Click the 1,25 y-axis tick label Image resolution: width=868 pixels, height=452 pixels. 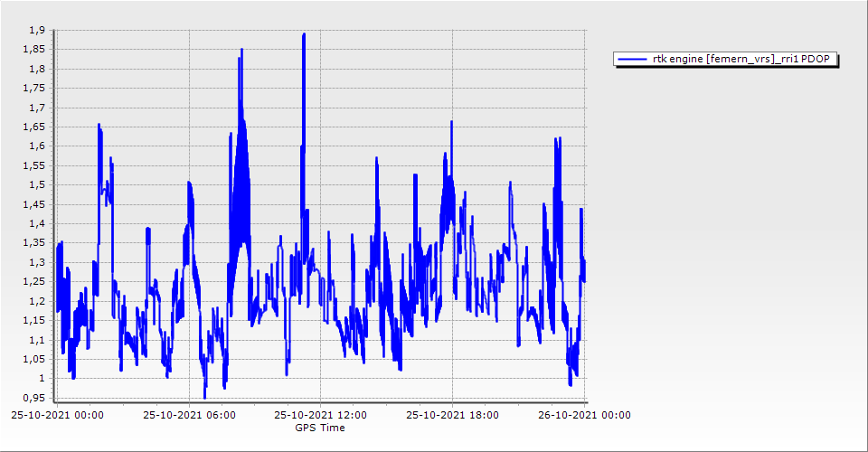click(33, 282)
